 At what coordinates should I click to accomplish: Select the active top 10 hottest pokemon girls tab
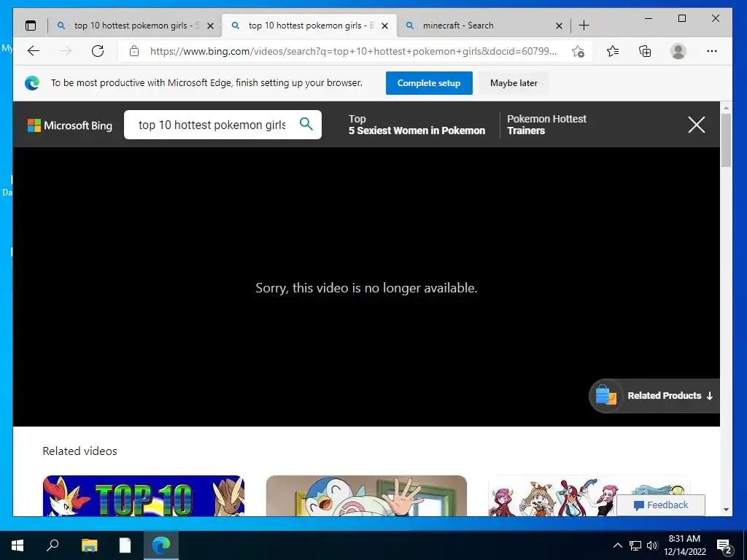309,26
